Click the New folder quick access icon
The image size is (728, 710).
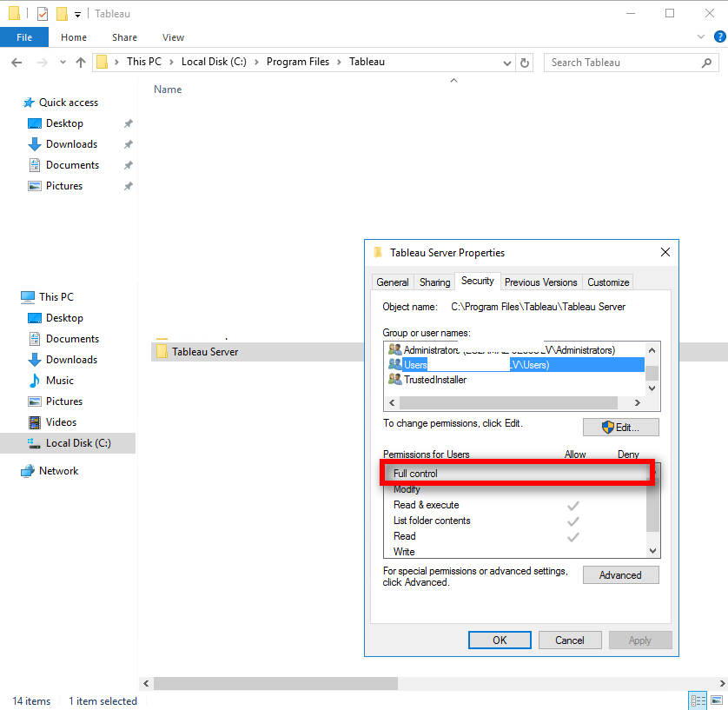coord(62,13)
